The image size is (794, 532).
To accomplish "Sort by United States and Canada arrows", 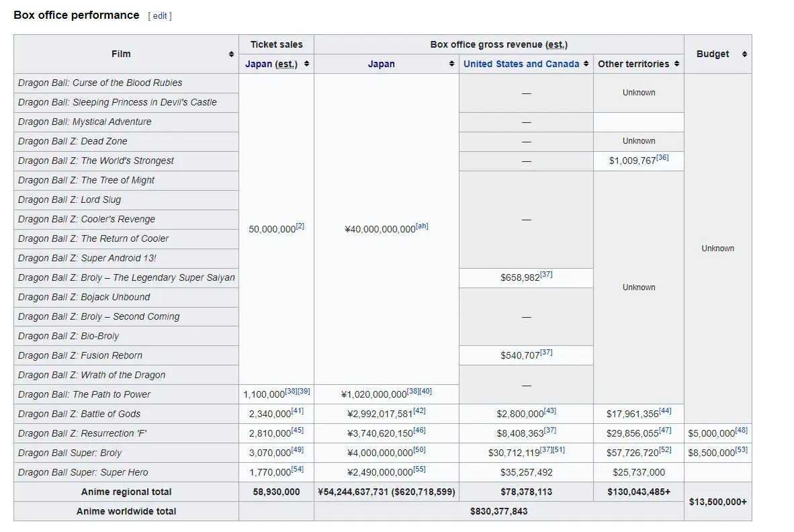I will point(586,64).
